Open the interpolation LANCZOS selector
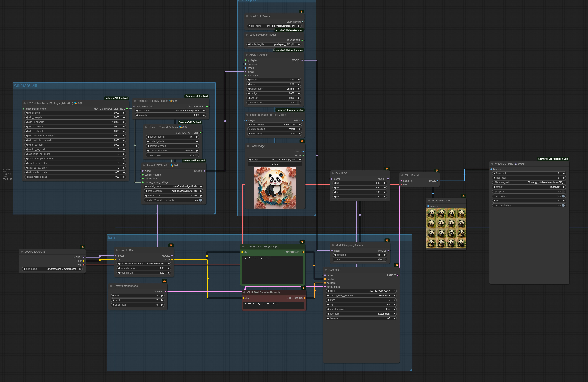The image size is (588, 382). pyautogui.click(x=274, y=124)
